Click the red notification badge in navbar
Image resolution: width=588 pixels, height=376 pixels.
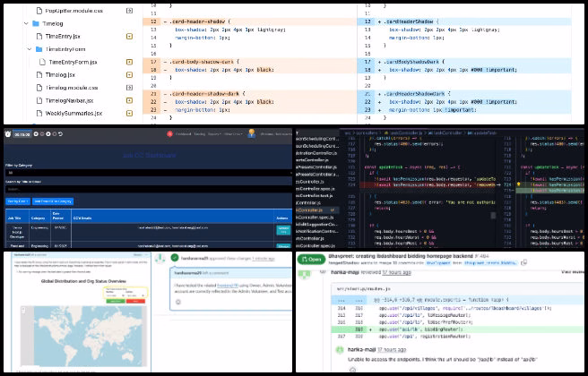[x=169, y=134]
